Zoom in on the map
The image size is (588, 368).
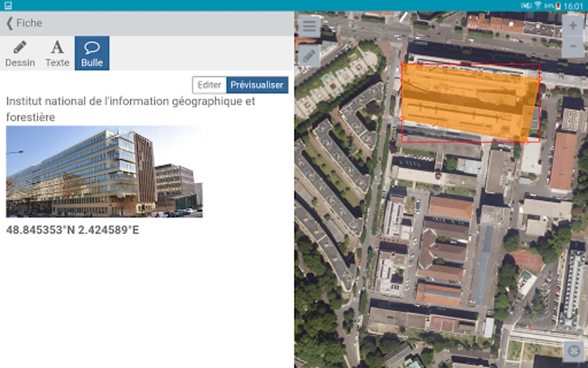coord(573,25)
